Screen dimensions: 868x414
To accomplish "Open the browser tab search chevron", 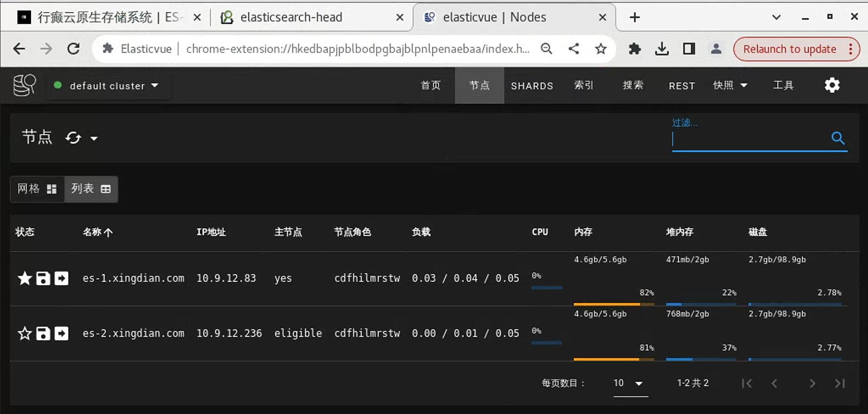I will pyautogui.click(x=776, y=18).
